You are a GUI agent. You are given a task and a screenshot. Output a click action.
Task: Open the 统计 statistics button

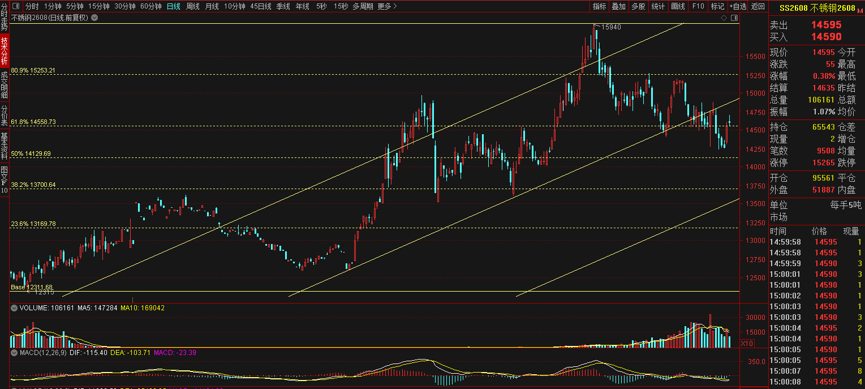point(658,7)
